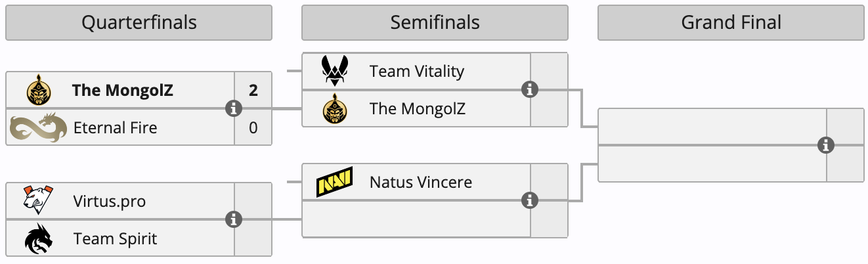This screenshot has height=264, width=868.
Task: Click the Semifinals column header
Action: (435, 23)
